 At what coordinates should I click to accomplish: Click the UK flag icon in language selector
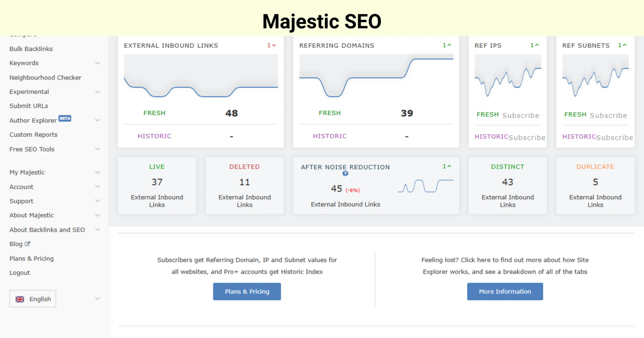tap(20, 299)
